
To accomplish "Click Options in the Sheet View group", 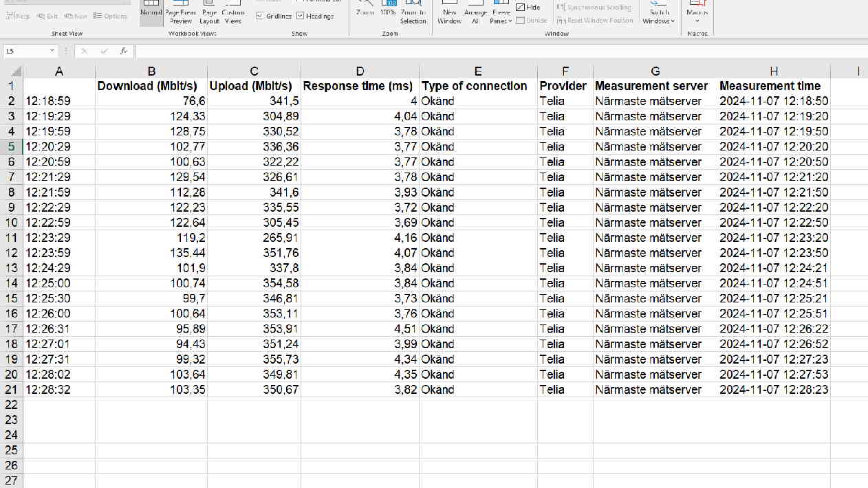I will point(111,16).
